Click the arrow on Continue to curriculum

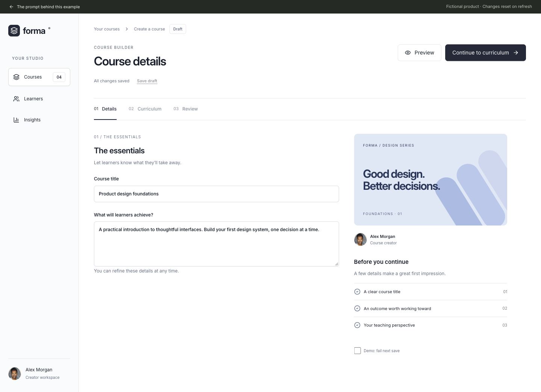[516, 53]
